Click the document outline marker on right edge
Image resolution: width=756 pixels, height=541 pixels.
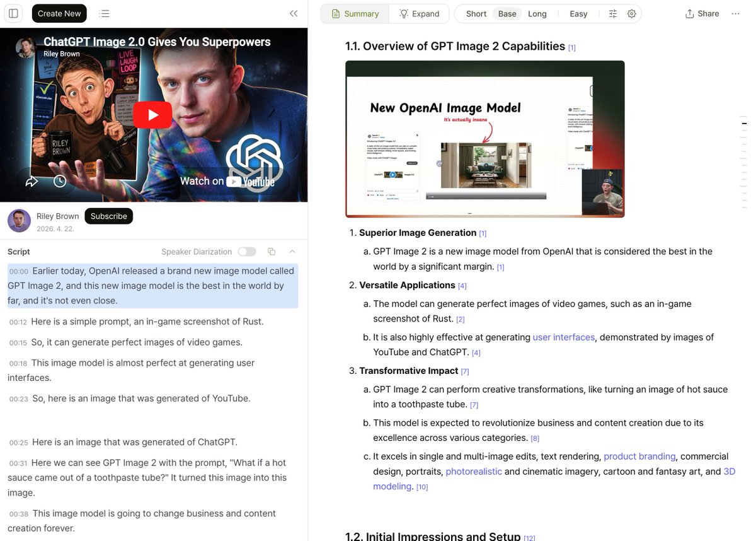pos(744,123)
